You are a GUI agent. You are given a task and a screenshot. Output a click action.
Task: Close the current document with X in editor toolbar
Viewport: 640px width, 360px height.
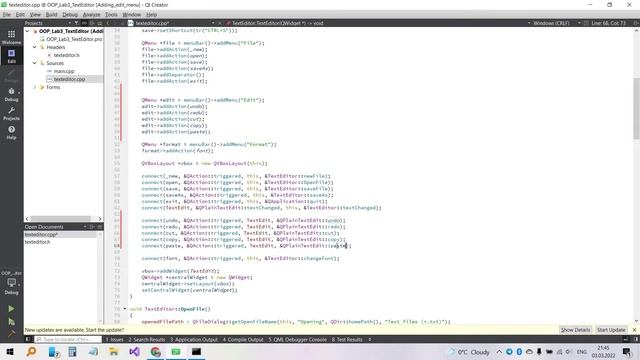[x=220, y=23]
